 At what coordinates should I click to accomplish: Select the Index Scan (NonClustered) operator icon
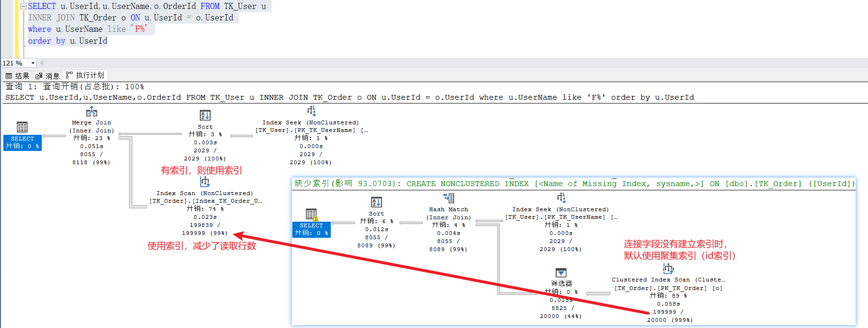tap(205, 182)
